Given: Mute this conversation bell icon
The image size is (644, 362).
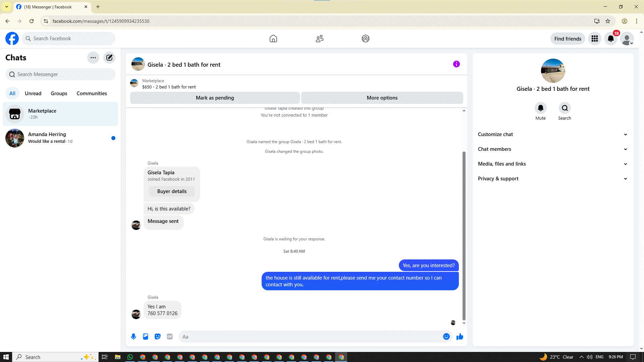Looking at the screenshot, I should [541, 108].
